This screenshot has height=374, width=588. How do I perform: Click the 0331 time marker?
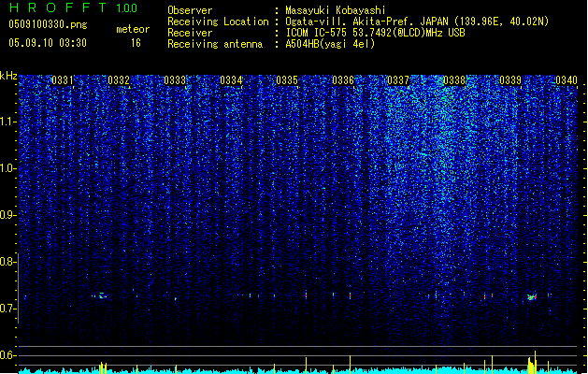click(63, 80)
